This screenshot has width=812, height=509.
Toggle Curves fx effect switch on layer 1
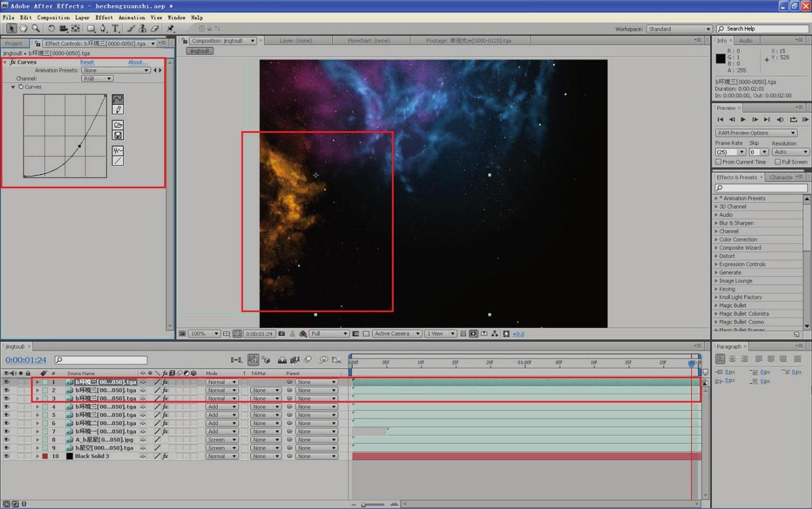[165, 382]
